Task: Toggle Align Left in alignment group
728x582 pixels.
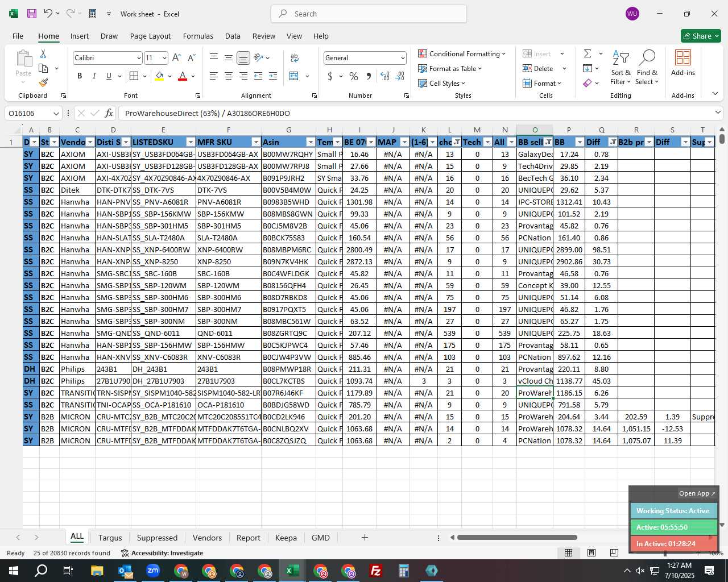Action: 214,76
